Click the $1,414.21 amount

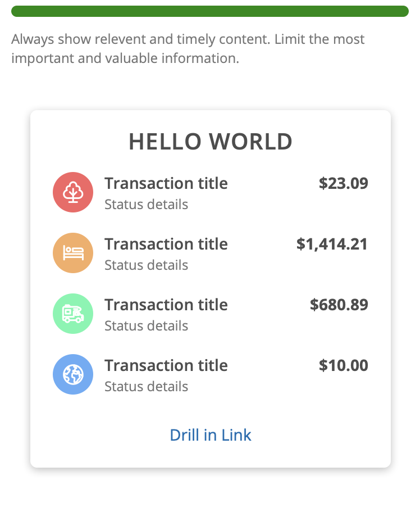tap(332, 244)
